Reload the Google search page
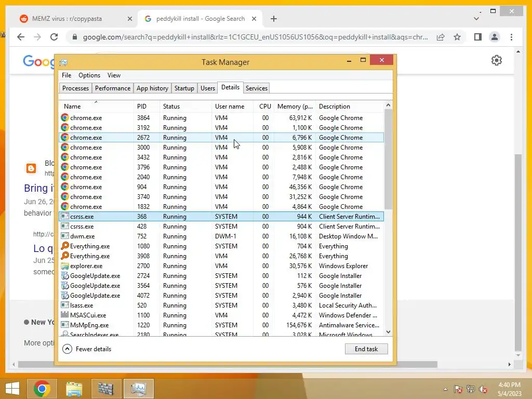 54,37
